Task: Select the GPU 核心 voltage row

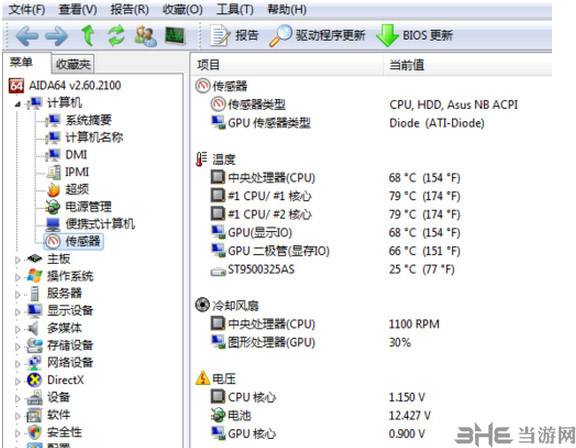Action: point(371,434)
